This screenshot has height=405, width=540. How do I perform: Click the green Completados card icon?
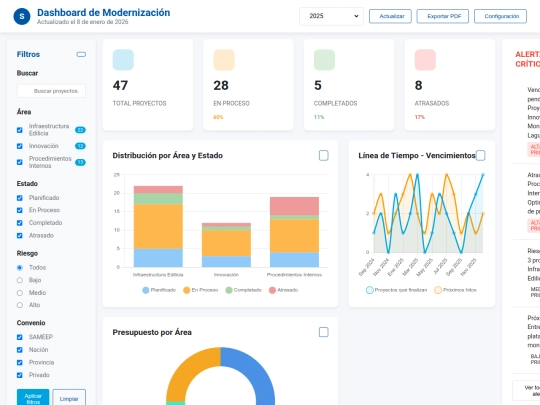(x=324, y=60)
